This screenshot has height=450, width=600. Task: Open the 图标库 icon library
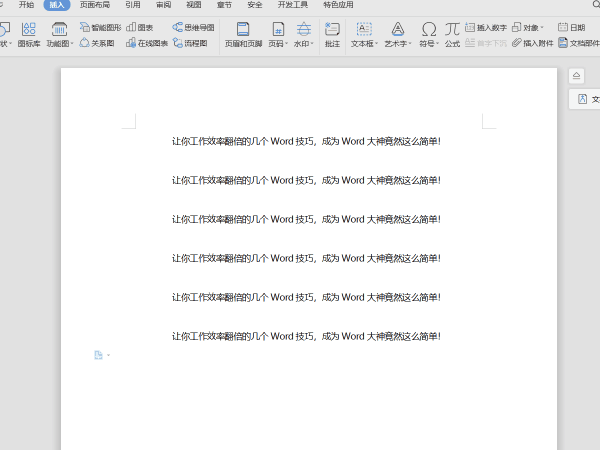[29, 34]
